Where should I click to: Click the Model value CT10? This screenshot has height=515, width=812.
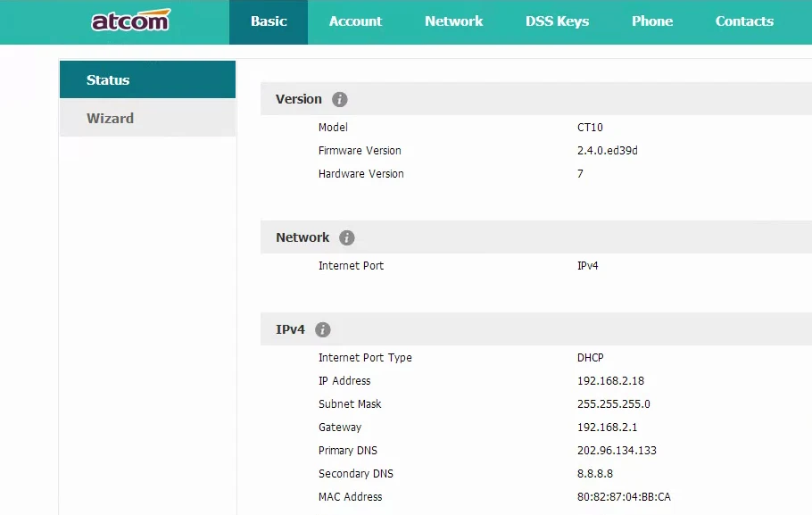(590, 128)
